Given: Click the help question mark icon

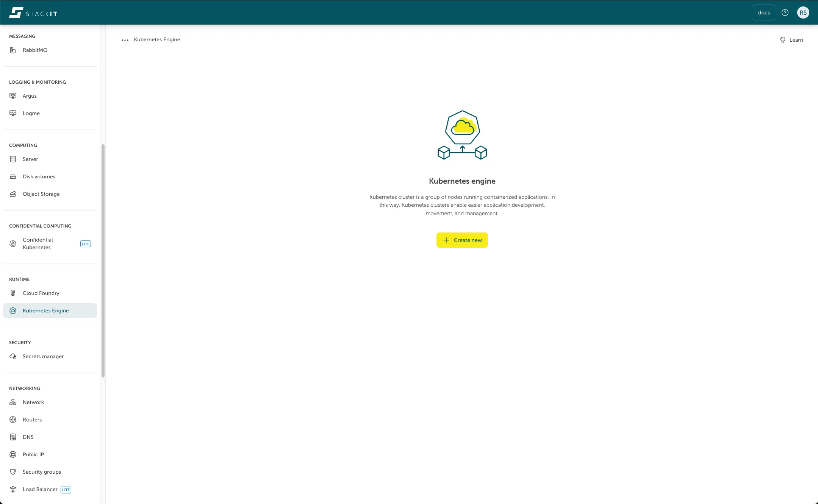Looking at the screenshot, I should 785,12.
